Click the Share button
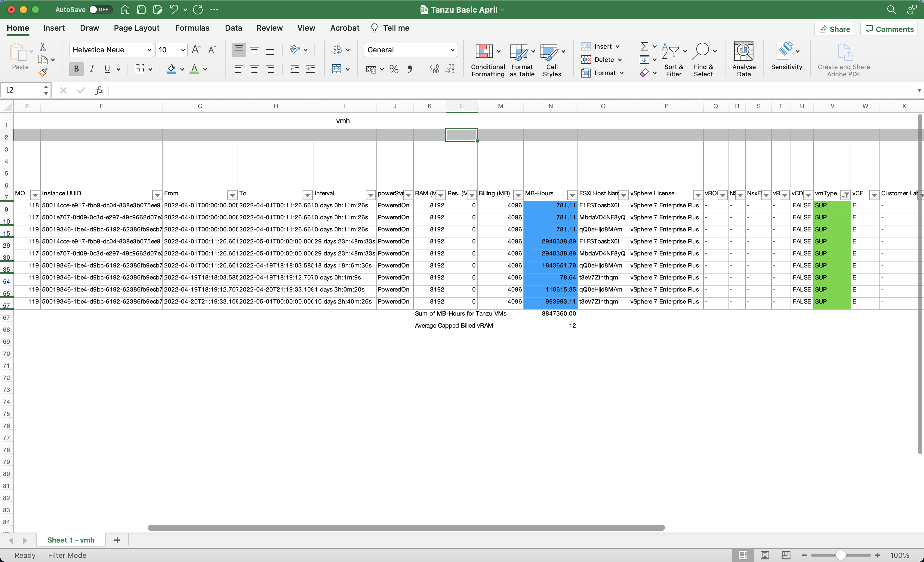 tap(834, 29)
